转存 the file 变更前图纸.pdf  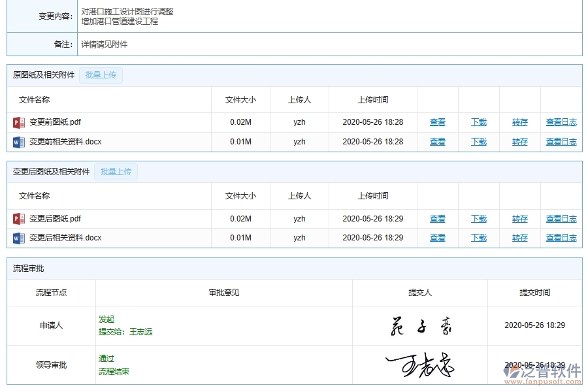coord(519,122)
